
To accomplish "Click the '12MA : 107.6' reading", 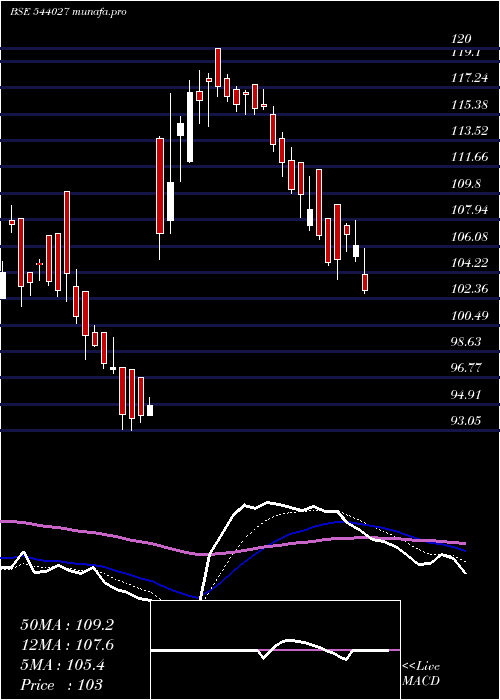I will [67, 645].
